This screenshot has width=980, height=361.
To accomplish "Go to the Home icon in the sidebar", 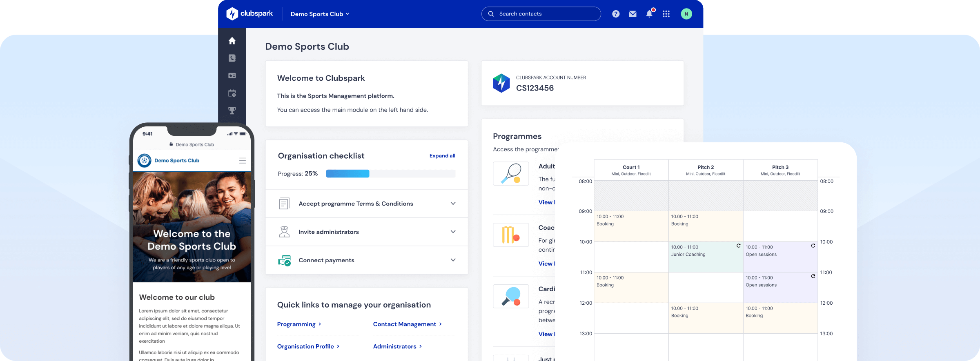I will [x=232, y=41].
